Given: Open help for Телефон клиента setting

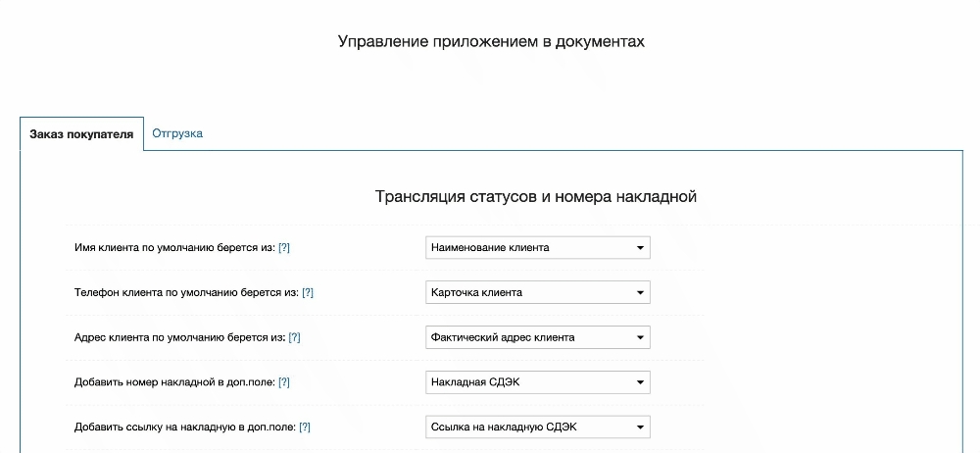Looking at the screenshot, I should click(308, 293).
